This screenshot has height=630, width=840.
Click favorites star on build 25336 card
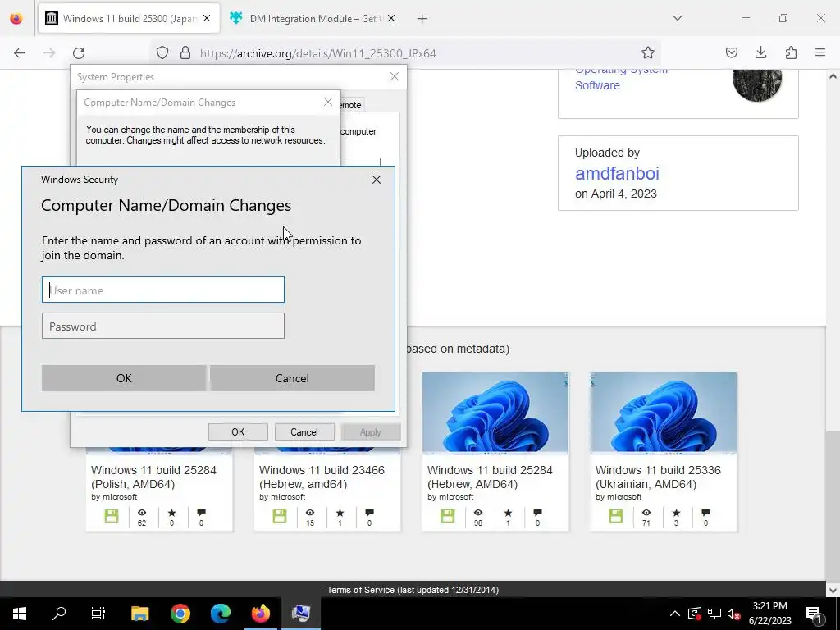pyautogui.click(x=676, y=513)
